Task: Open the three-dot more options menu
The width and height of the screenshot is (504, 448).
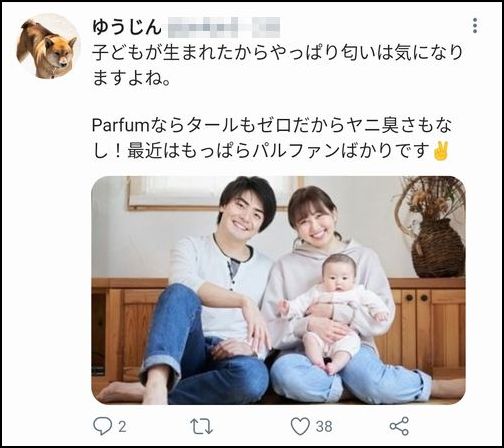Action: 475,26
